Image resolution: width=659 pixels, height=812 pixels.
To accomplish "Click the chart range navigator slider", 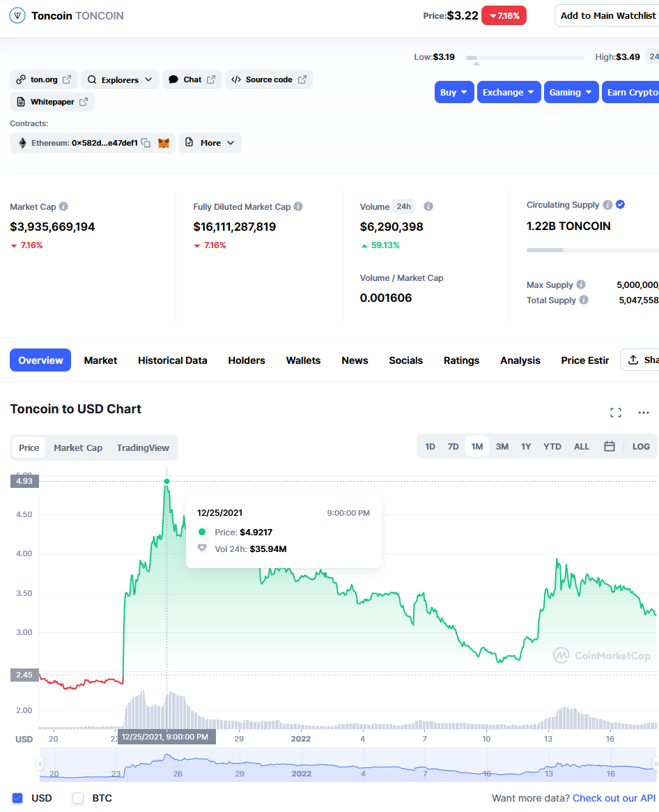I will point(347,763).
